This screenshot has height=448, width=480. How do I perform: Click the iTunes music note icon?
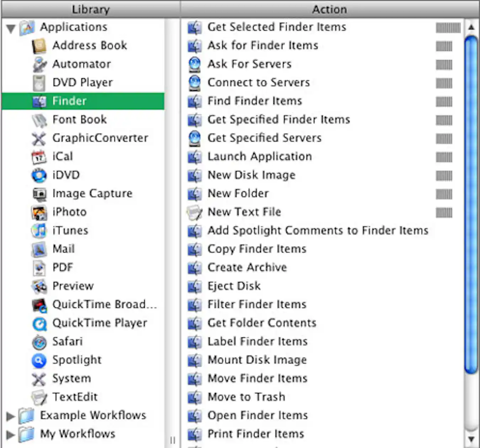(39, 231)
